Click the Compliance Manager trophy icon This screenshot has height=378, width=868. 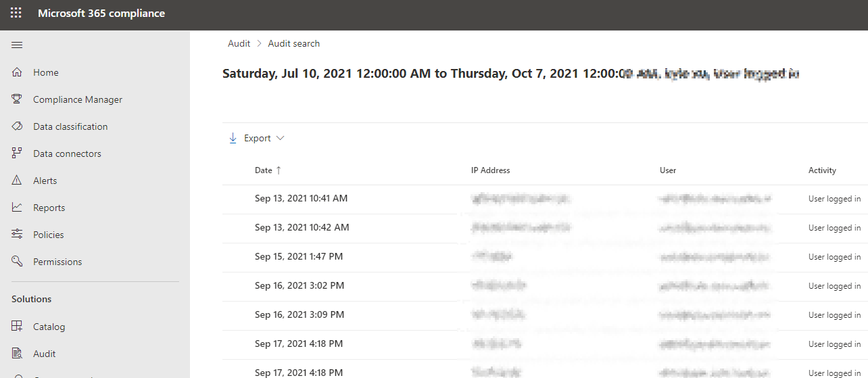pyautogui.click(x=17, y=99)
